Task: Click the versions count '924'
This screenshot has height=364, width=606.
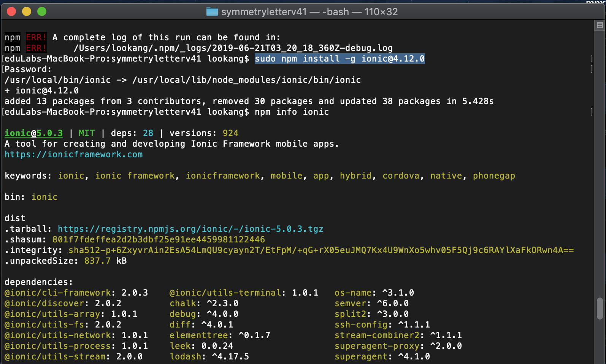Action: 231,133
